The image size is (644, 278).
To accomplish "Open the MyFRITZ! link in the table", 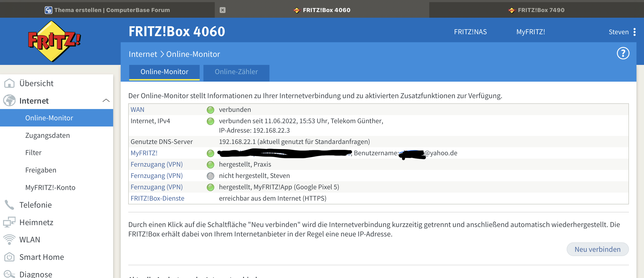I will click(x=144, y=153).
